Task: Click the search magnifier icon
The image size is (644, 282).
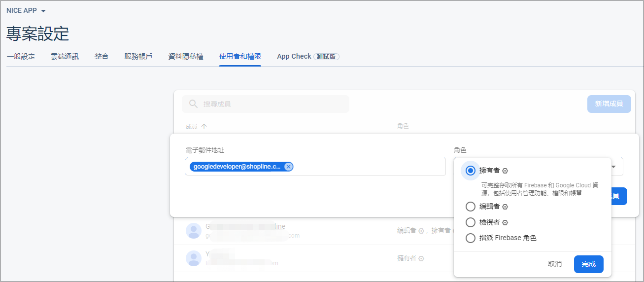Action: point(194,104)
